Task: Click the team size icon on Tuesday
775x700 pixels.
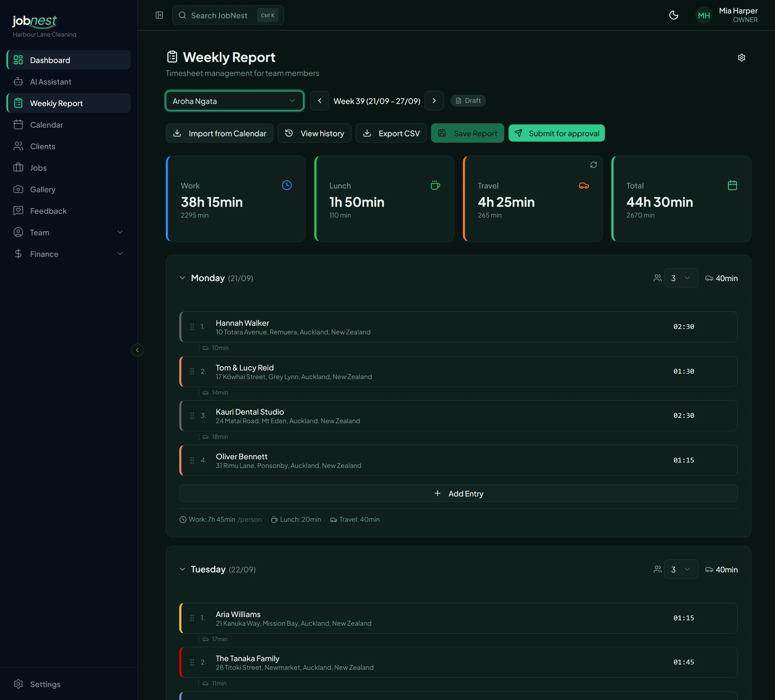Action: point(657,569)
